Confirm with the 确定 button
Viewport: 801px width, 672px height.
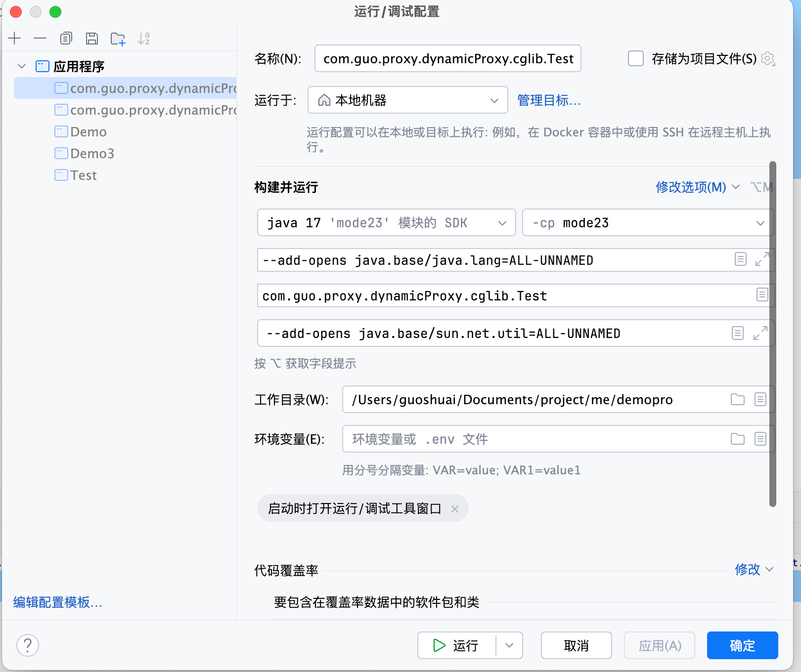click(743, 645)
